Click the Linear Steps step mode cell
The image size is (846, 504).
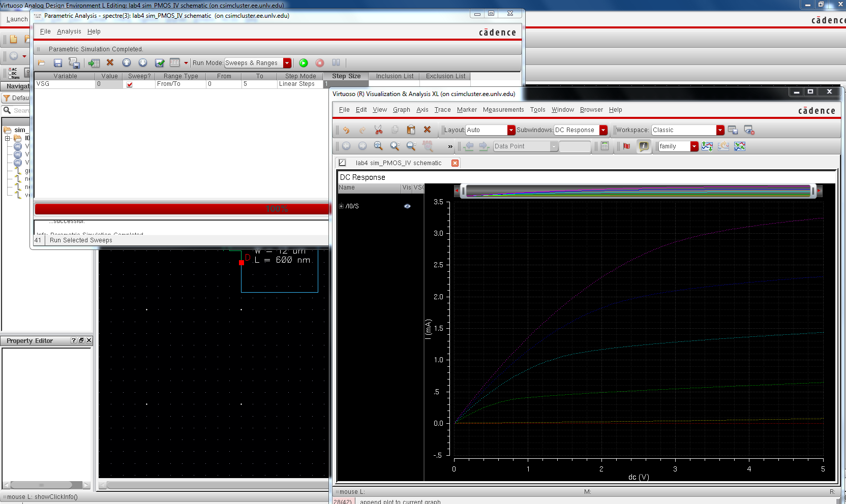300,84
